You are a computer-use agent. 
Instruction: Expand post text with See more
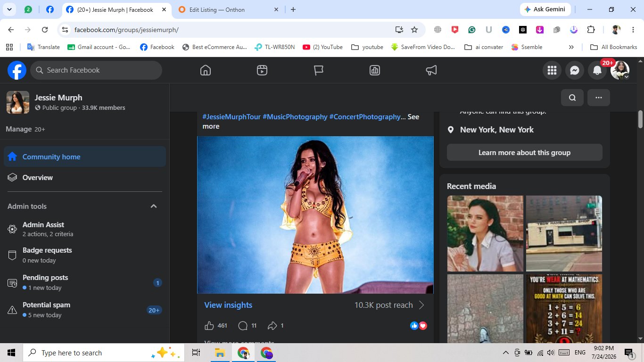tap(311, 121)
